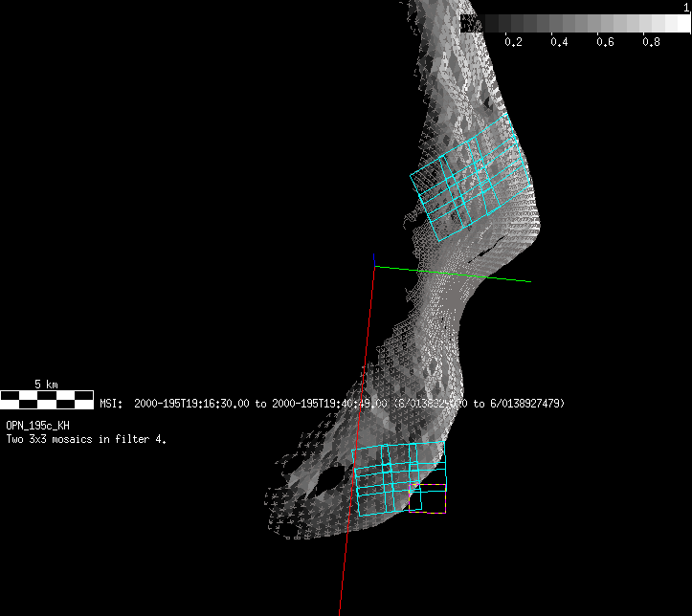Select the blue axis tip at origin
This screenshot has width=692, height=616.
372,258
